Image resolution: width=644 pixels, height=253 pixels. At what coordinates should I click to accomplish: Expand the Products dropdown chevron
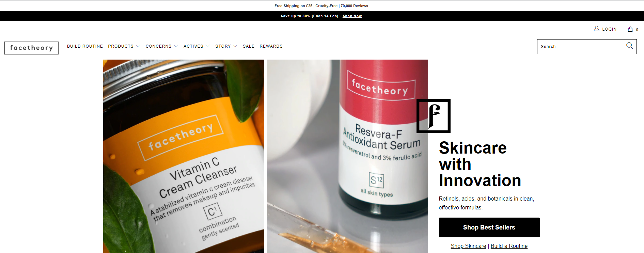[138, 46]
